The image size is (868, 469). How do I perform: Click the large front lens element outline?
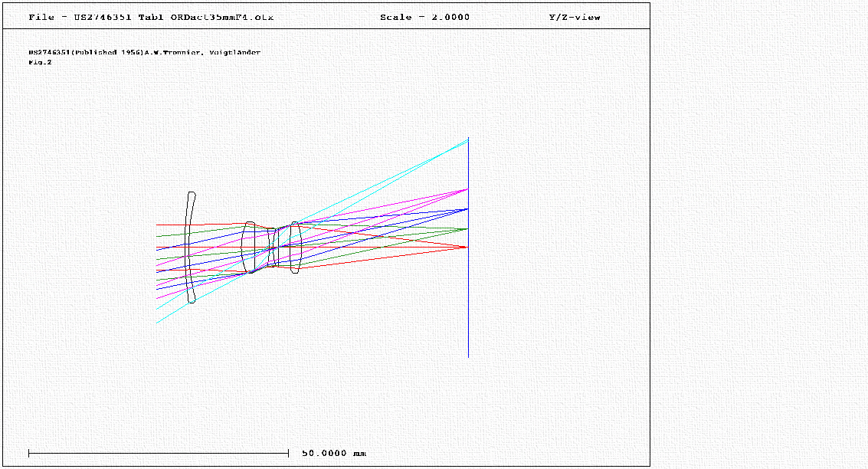click(x=191, y=248)
